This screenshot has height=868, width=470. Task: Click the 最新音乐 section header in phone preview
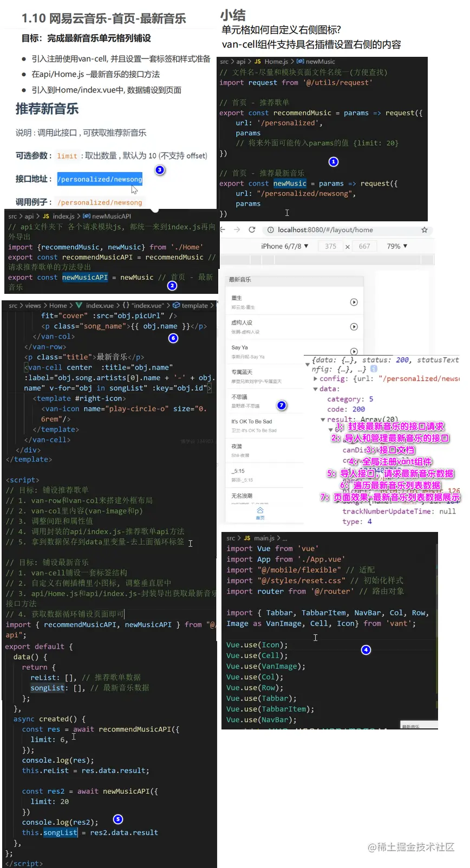tap(294, 280)
